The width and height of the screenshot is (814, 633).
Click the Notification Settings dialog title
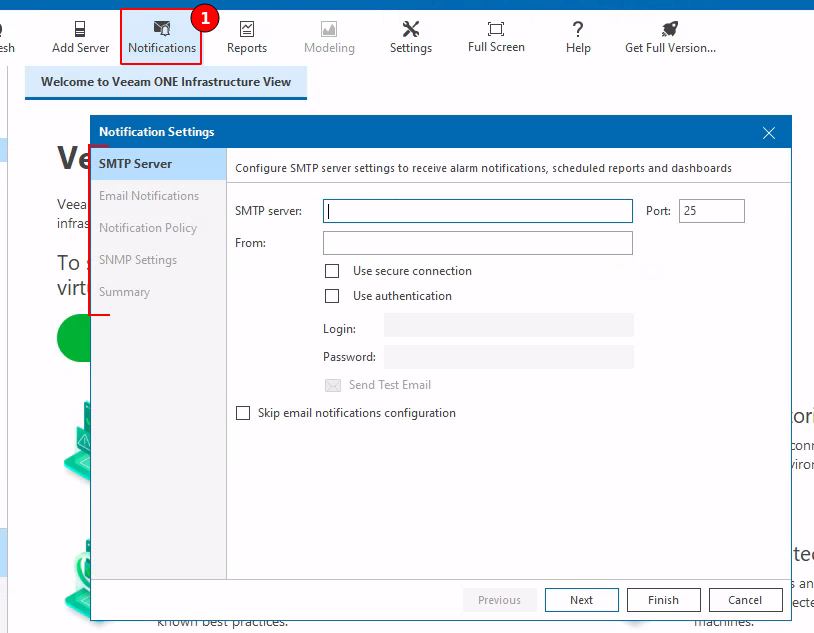[x=157, y=132]
